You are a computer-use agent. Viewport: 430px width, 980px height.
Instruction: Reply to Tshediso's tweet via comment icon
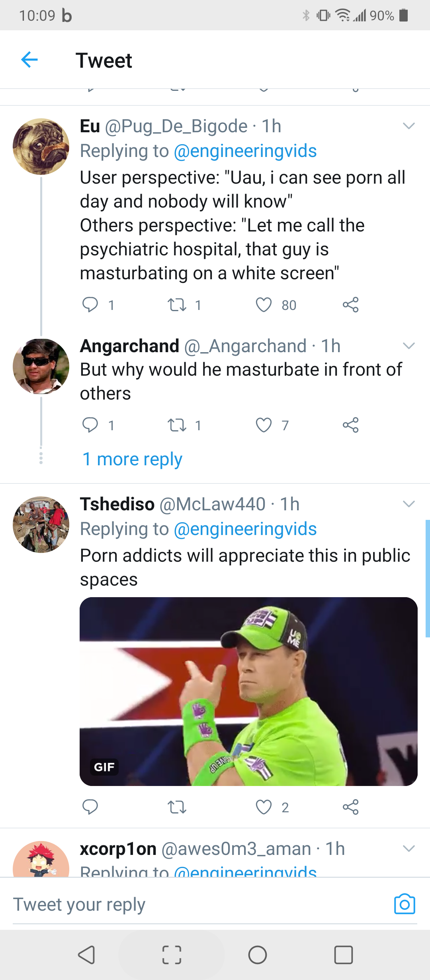90,807
